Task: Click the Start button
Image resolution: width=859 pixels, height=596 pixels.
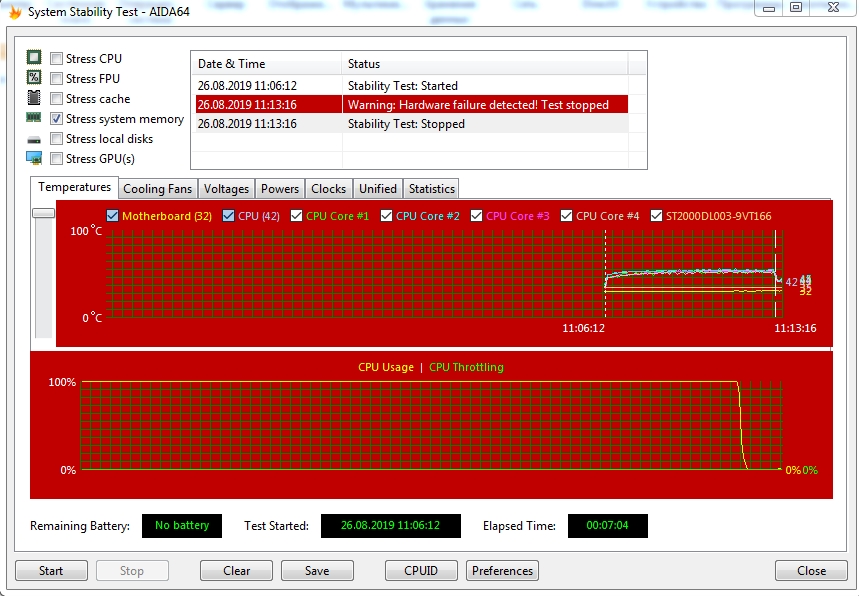Action: pos(51,571)
